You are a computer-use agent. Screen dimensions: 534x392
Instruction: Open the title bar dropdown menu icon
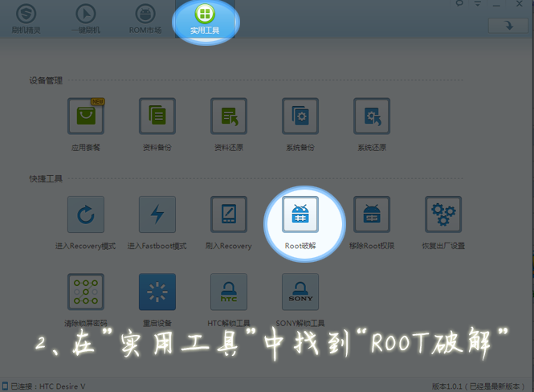tap(478, 4)
